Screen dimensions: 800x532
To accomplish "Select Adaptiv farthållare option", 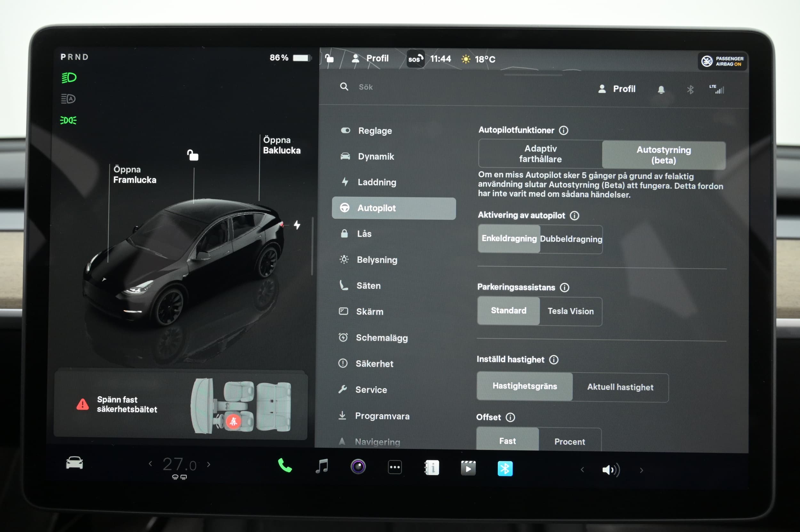I will click(x=540, y=154).
